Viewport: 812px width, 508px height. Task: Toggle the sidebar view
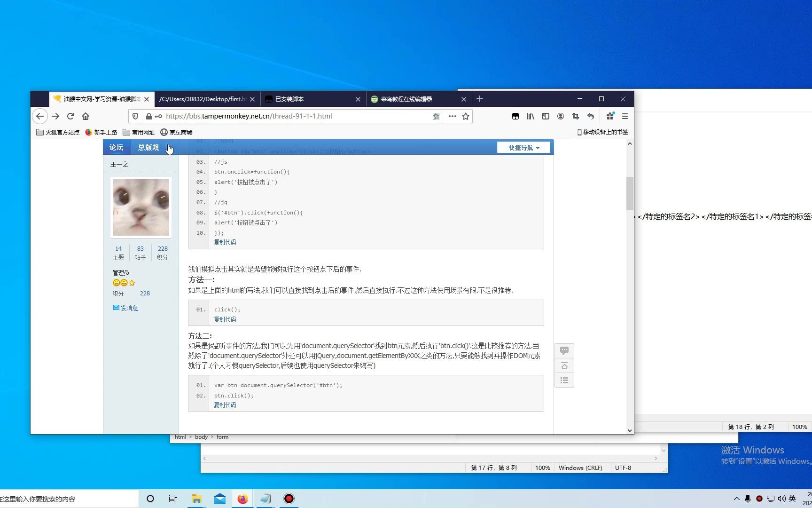546,116
